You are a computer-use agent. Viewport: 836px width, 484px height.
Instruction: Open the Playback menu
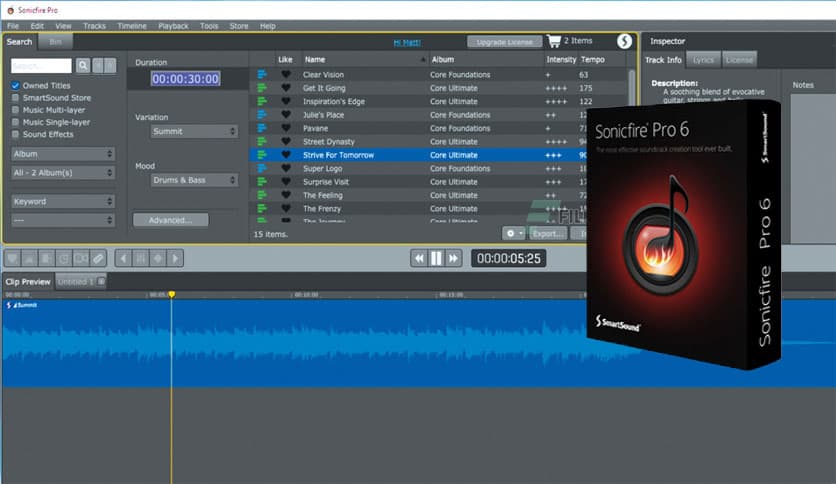point(173,26)
